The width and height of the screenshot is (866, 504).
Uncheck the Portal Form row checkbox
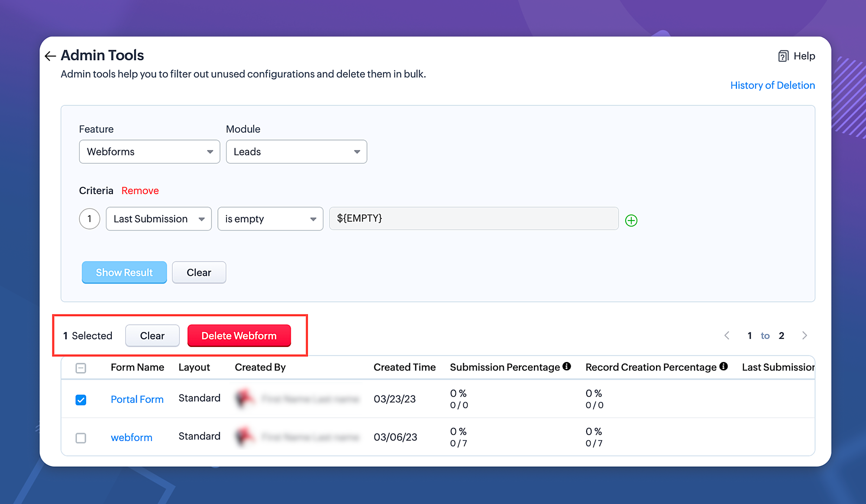pyautogui.click(x=81, y=400)
